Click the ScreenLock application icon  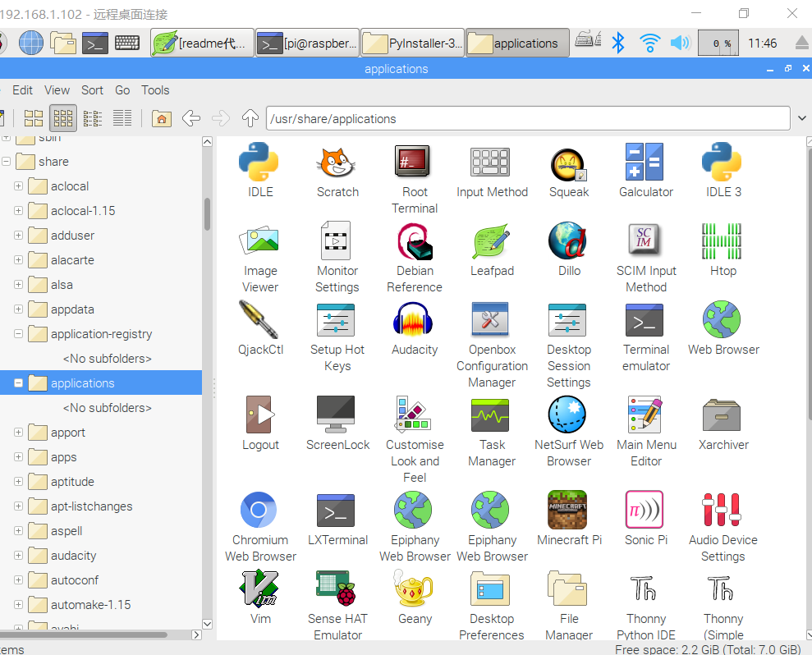coord(336,415)
